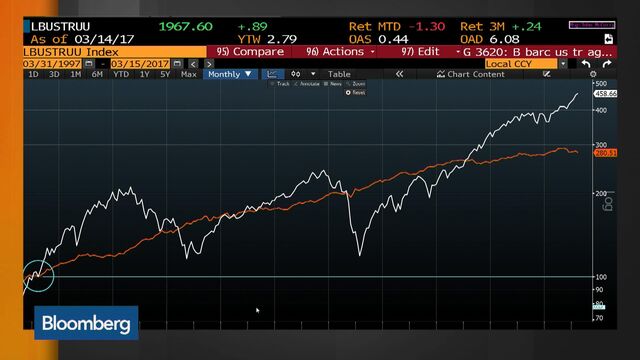Step to the next date range arrow
640x360 pixels.
(209, 64)
